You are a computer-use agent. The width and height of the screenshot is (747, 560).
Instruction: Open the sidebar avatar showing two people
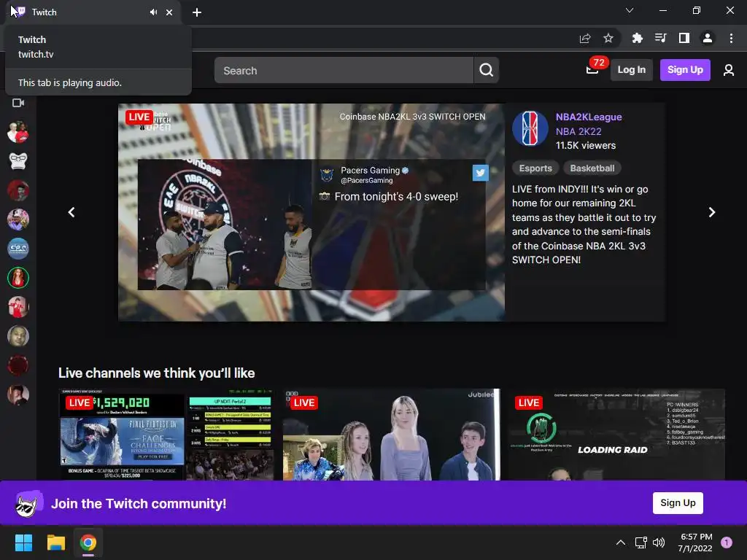pyautogui.click(x=18, y=133)
